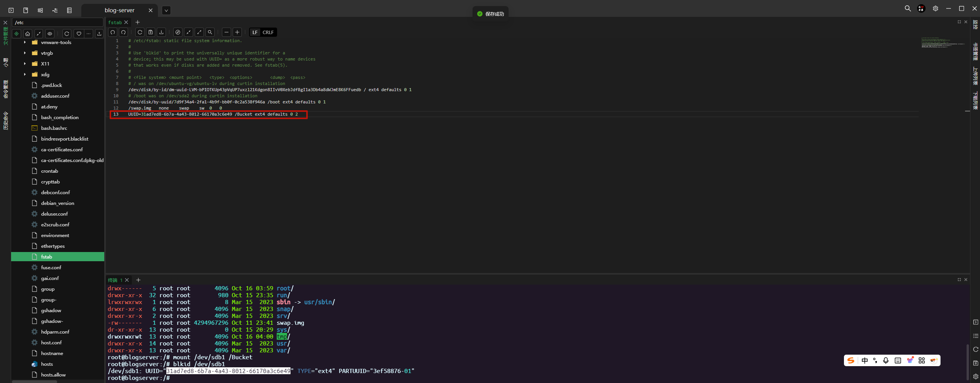Click the save icon in editor toolbar

point(151,32)
